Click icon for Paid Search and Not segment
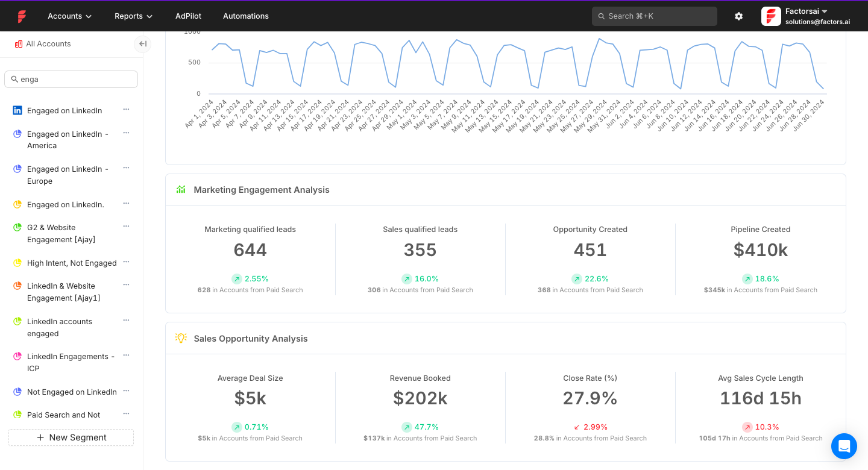The image size is (868, 470). 17,415
